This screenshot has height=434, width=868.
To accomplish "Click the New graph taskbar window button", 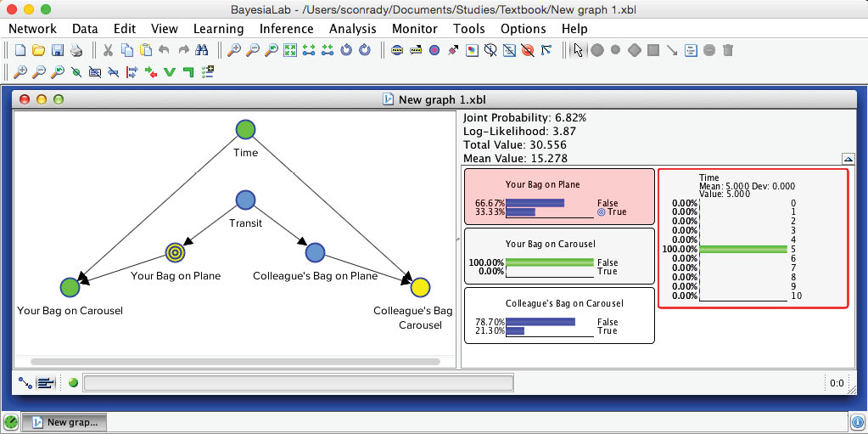I will click(65, 422).
